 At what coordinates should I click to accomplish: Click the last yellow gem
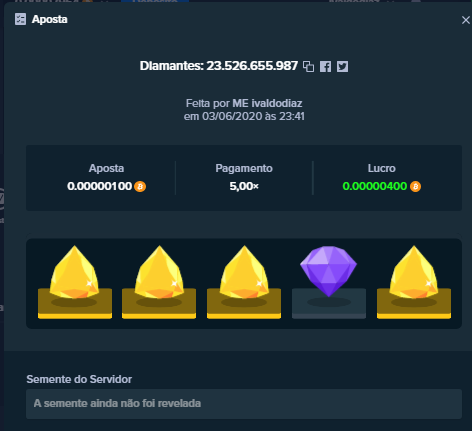pos(414,272)
